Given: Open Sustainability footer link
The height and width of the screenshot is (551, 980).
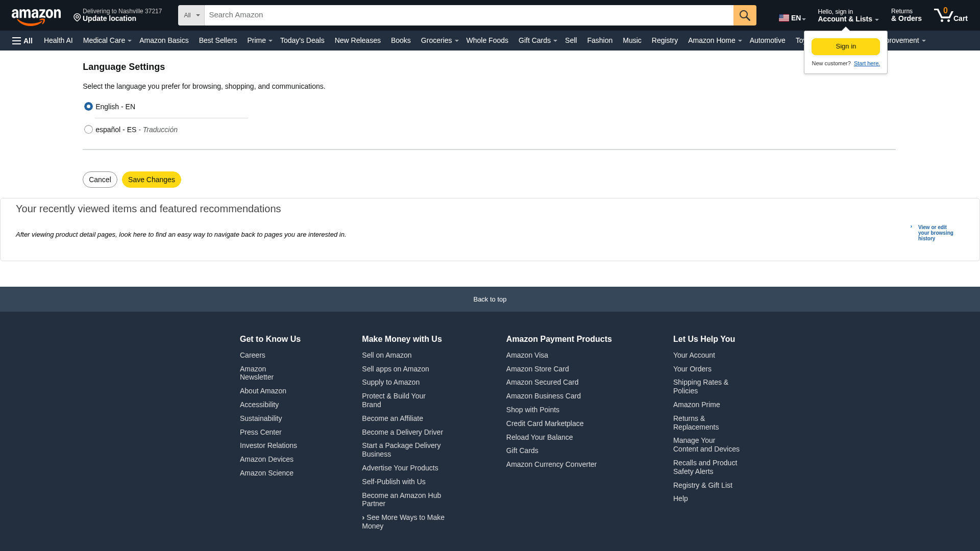Looking at the screenshot, I should click(261, 418).
